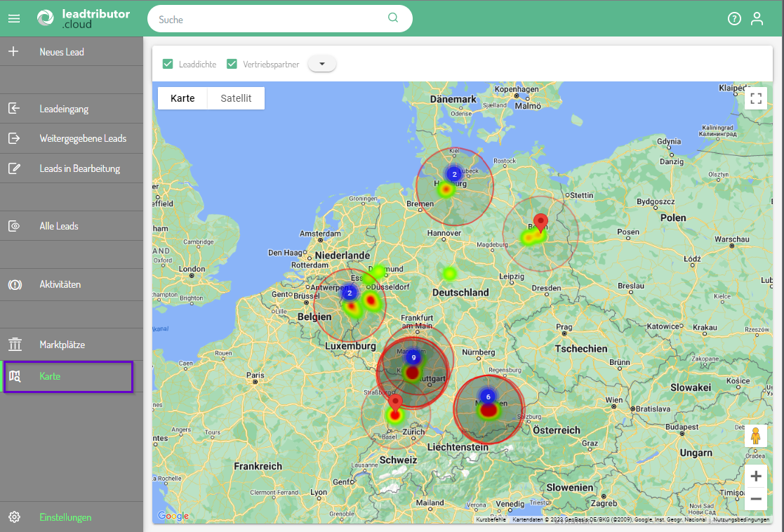Go to Alle Leads

coord(59,226)
